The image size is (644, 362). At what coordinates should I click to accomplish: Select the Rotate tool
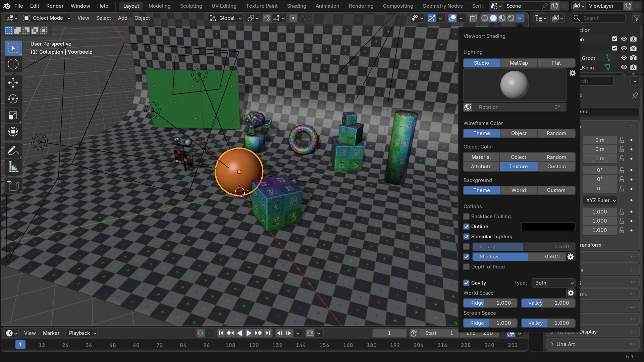pyautogui.click(x=13, y=99)
